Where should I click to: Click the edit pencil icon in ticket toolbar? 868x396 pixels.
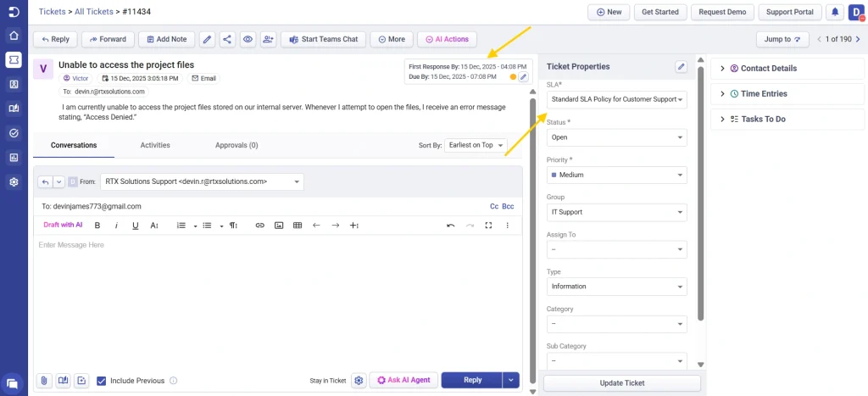pyautogui.click(x=207, y=39)
